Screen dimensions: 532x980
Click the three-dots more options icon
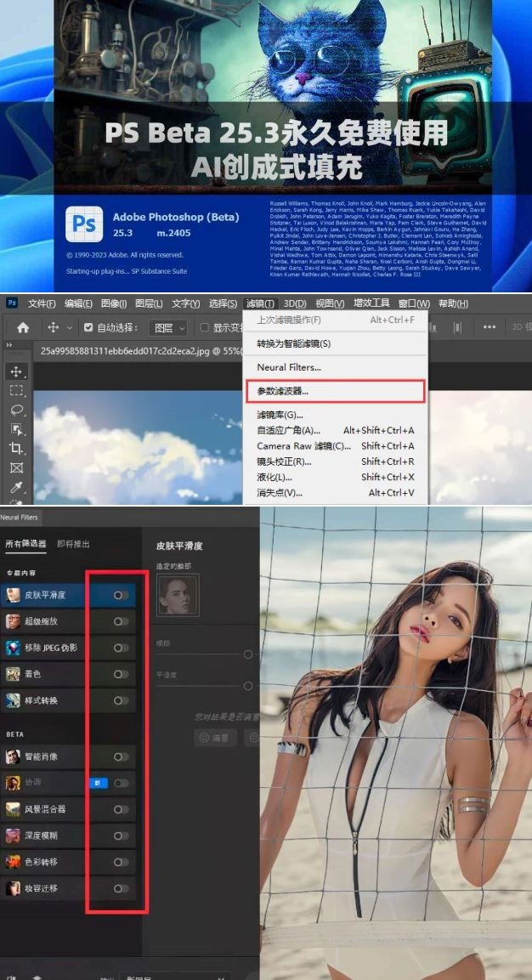tap(490, 327)
